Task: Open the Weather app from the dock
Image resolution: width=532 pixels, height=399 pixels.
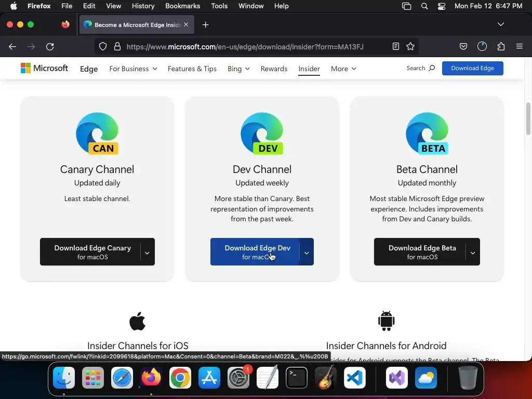Action: (x=426, y=378)
